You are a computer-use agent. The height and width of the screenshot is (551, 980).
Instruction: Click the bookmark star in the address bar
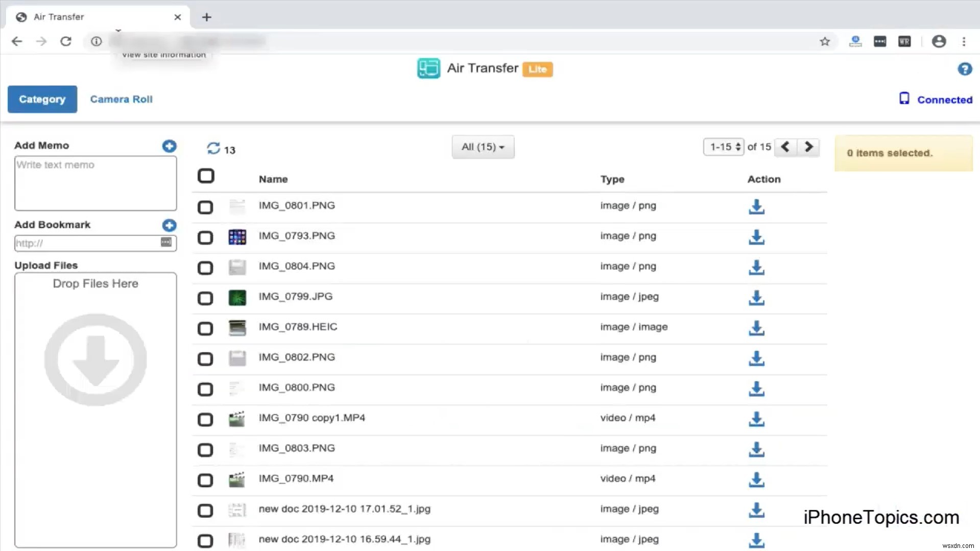(825, 41)
